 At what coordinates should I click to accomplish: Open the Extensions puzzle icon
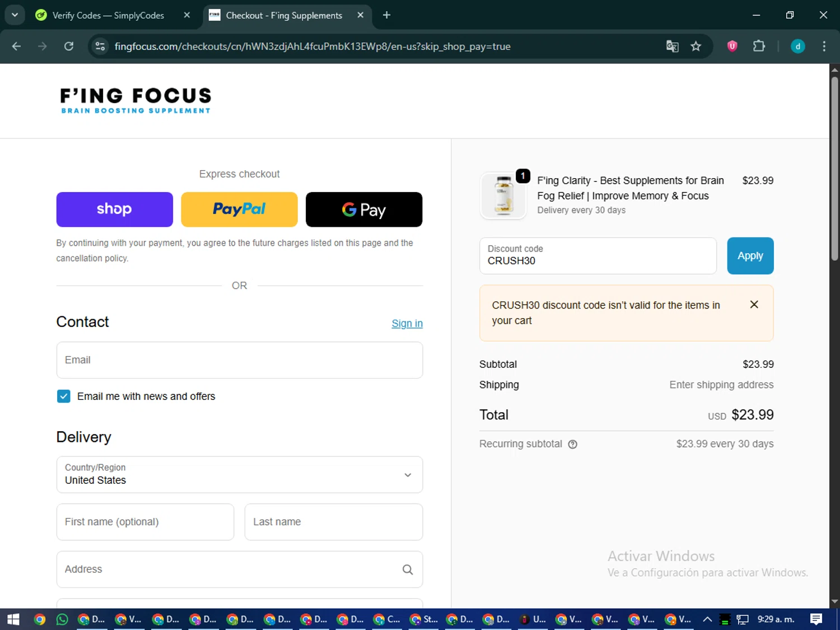pyautogui.click(x=759, y=46)
